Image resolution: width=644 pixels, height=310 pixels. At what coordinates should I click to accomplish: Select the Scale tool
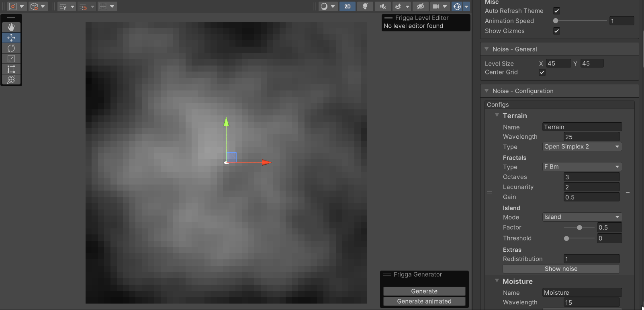[11, 59]
